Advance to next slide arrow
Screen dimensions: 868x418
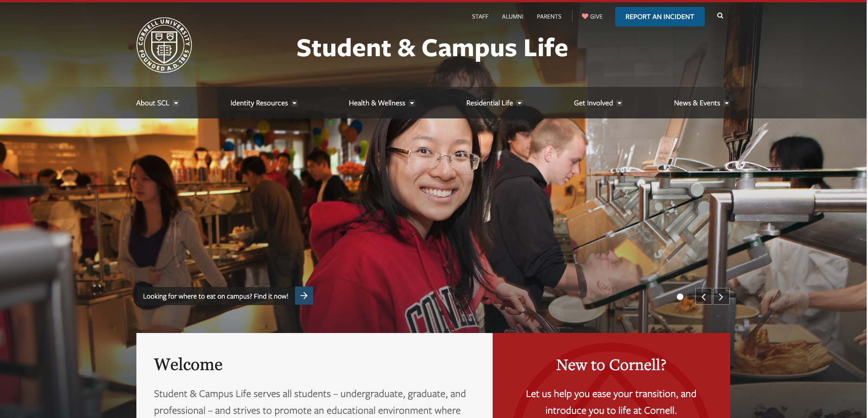pos(721,297)
